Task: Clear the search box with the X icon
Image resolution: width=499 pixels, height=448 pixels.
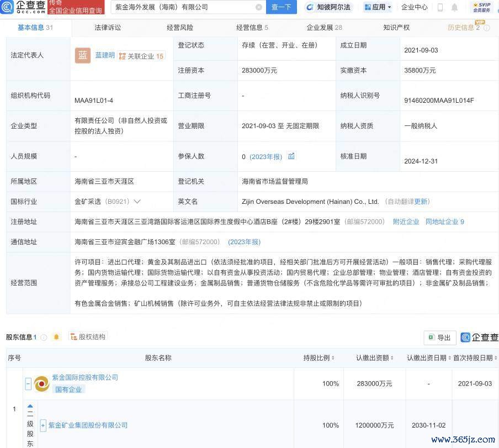Action: point(259,7)
